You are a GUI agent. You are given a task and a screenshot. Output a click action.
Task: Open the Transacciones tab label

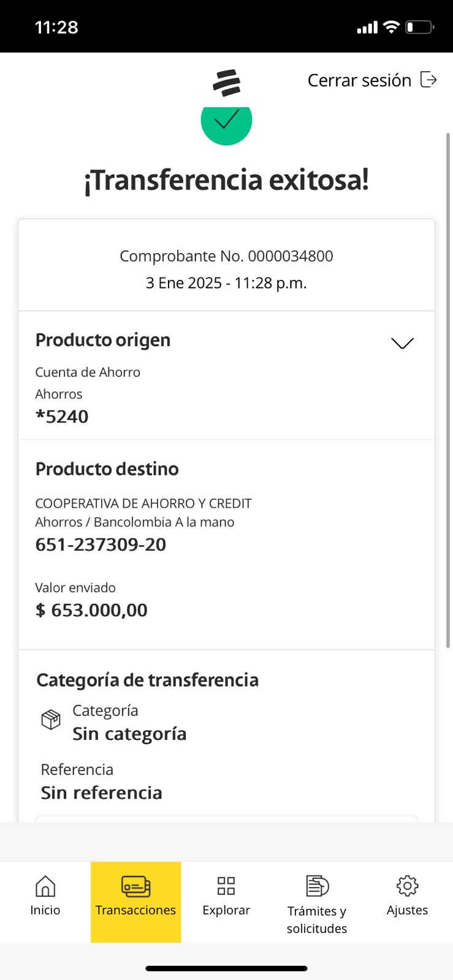pos(135,910)
